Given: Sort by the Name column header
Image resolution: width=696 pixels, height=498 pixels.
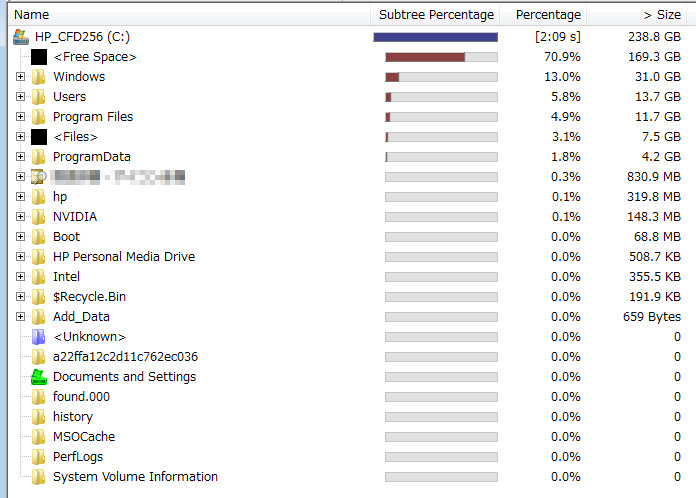Looking at the screenshot, I should click(x=189, y=15).
